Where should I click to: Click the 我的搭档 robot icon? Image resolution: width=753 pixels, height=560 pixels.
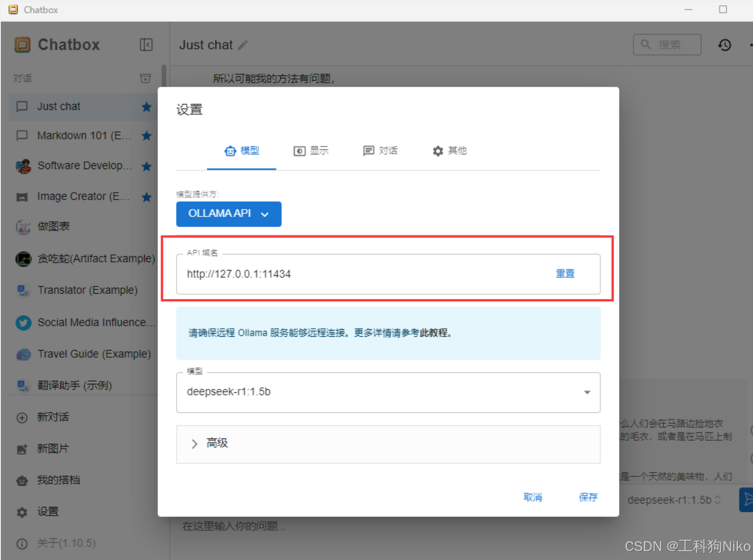(22, 481)
